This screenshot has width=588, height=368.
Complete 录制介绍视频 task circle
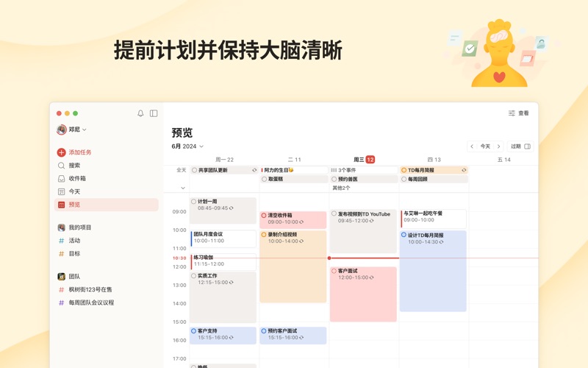click(x=264, y=235)
